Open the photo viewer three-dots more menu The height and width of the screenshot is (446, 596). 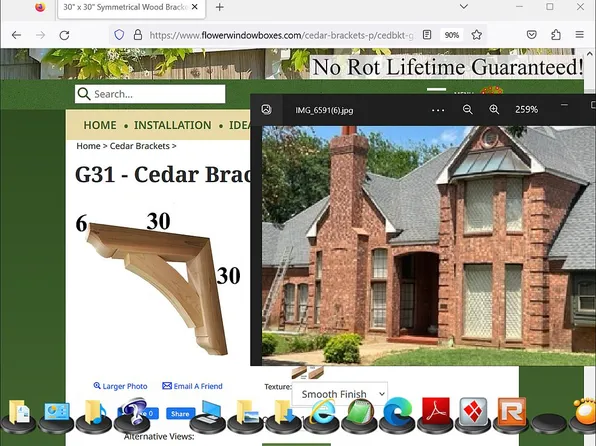click(x=438, y=110)
